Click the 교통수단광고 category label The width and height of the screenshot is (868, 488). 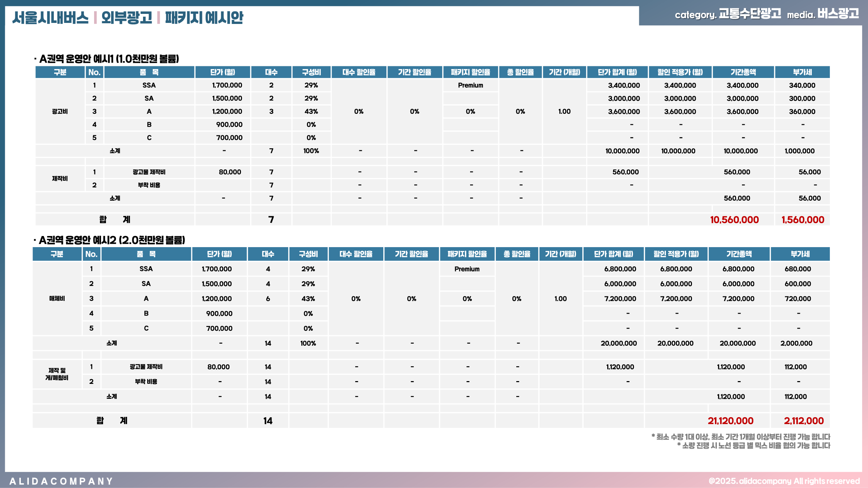click(750, 14)
